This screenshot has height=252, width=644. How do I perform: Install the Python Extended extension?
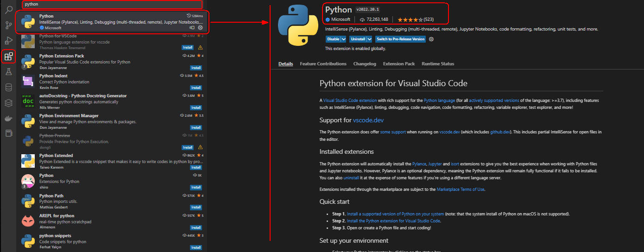[196, 167]
